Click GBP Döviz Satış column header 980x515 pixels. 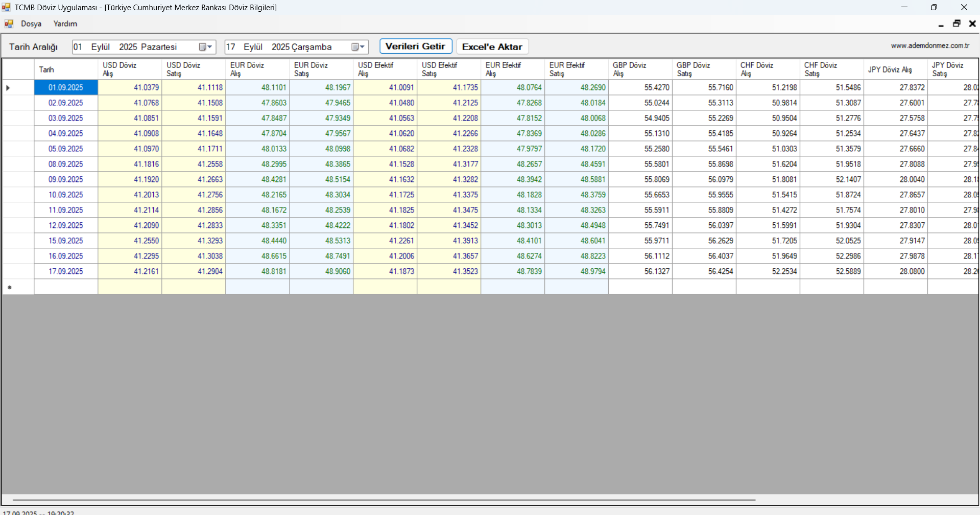pos(704,69)
